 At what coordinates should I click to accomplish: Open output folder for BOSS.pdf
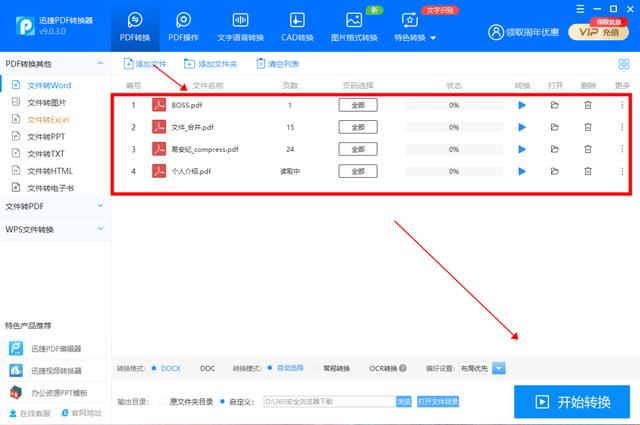point(555,105)
